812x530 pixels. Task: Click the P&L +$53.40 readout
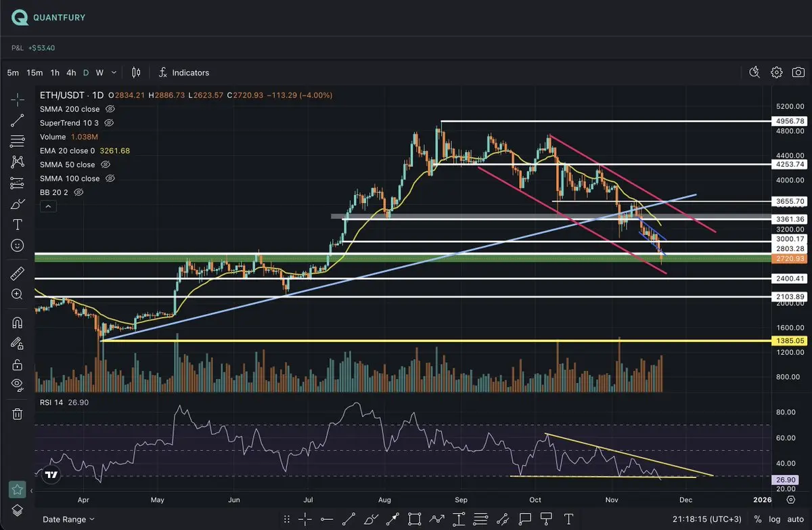[33, 48]
